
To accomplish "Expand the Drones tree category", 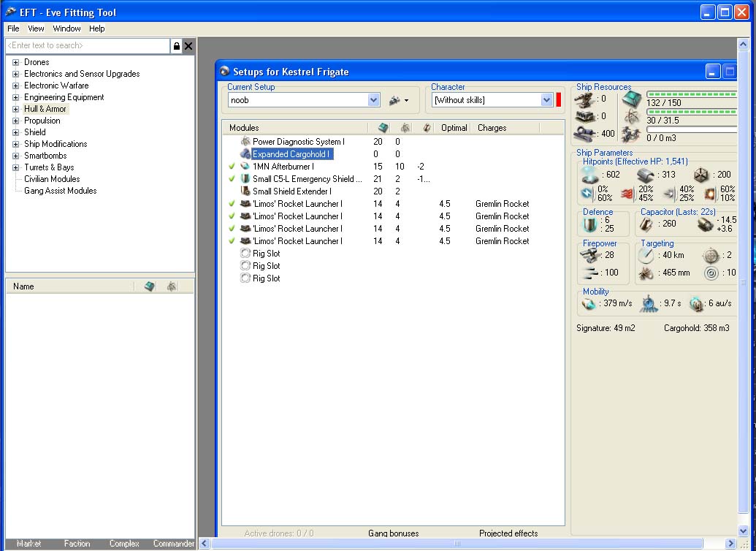I will (15, 62).
